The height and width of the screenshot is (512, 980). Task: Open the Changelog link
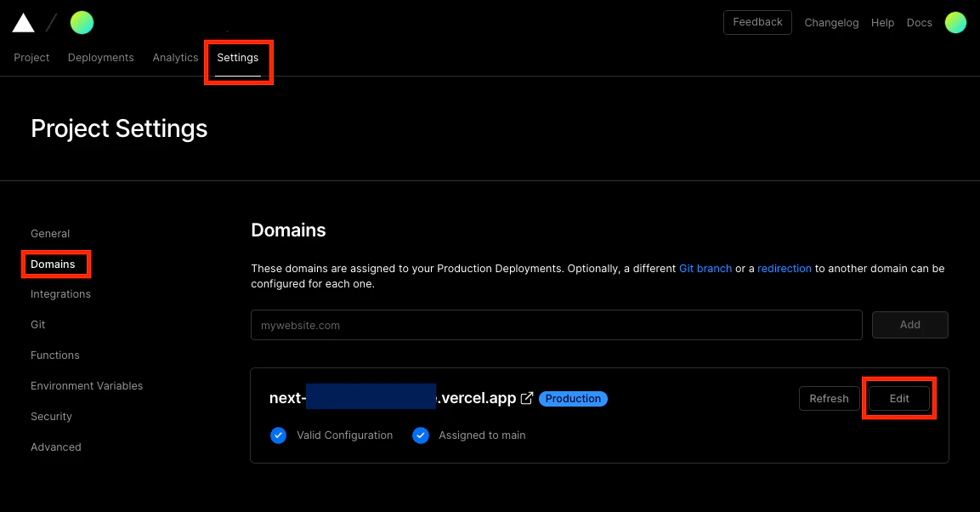831,22
